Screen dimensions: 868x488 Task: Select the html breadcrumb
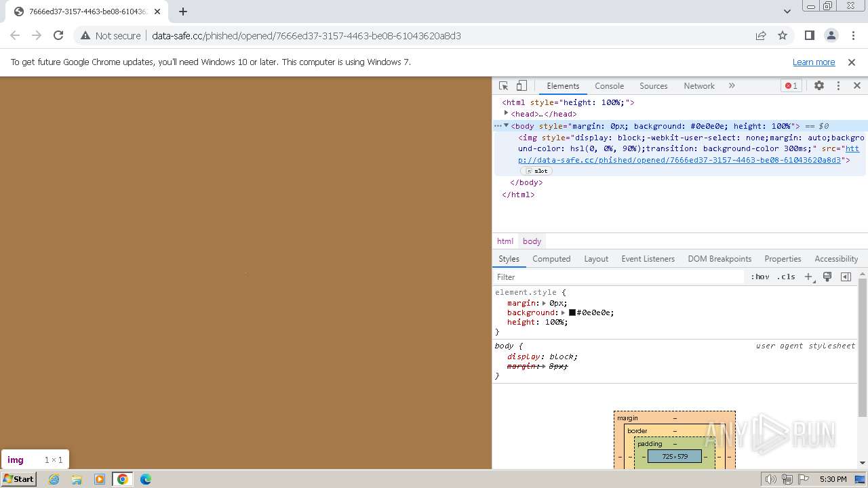click(505, 241)
